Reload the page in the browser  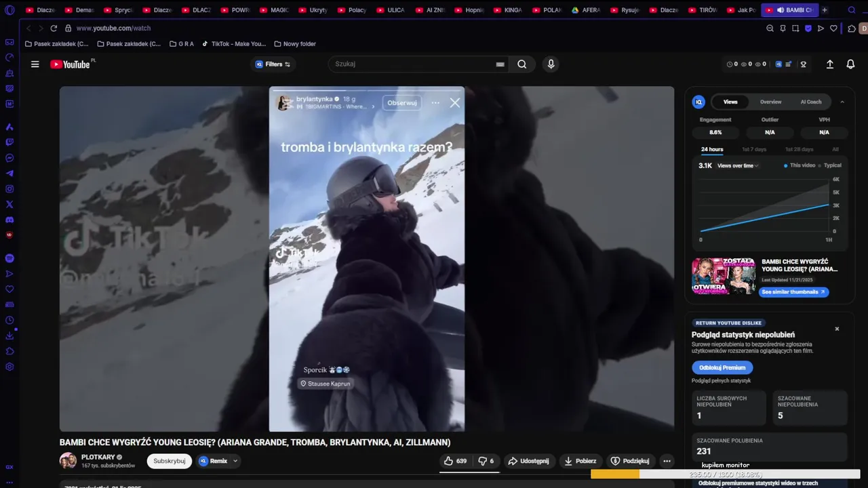point(54,28)
